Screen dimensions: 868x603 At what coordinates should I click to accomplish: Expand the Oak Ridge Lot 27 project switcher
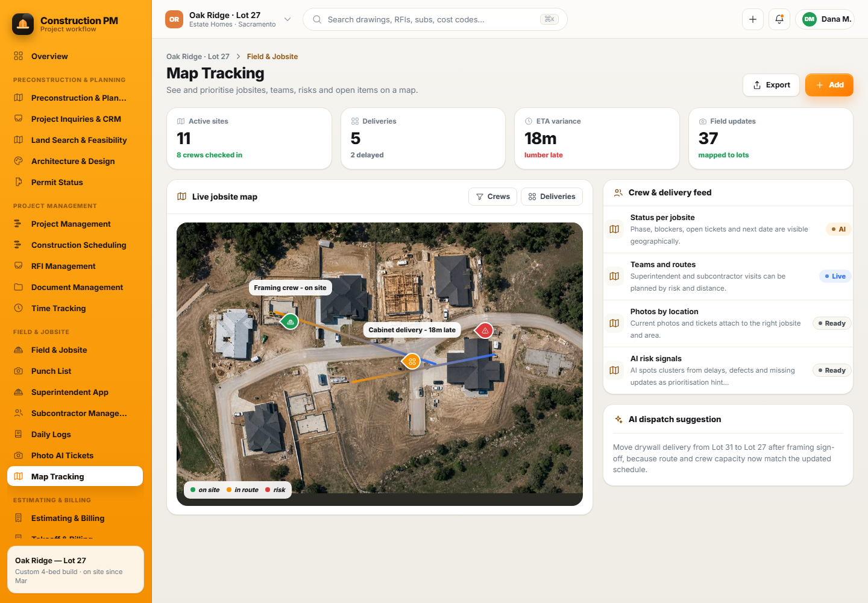click(x=228, y=19)
